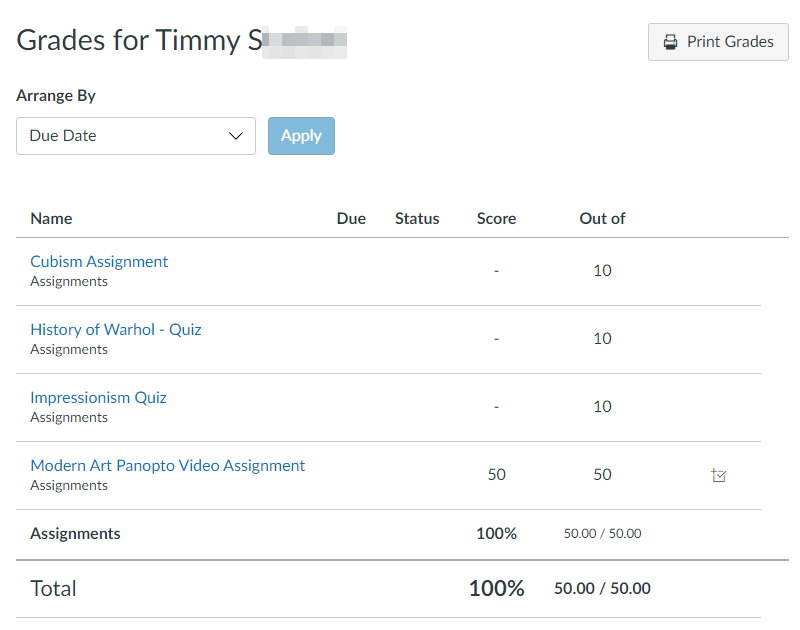800x630 pixels.
Task: Click the Name column header
Action: click(x=51, y=218)
